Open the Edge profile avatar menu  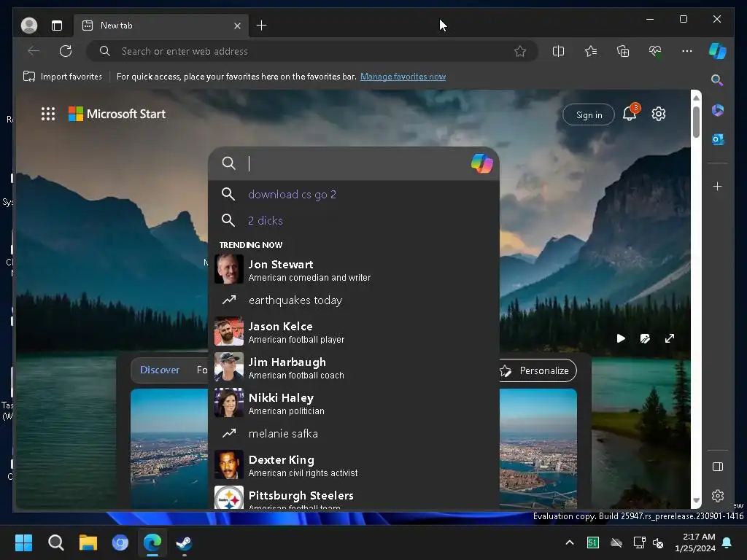29,26
